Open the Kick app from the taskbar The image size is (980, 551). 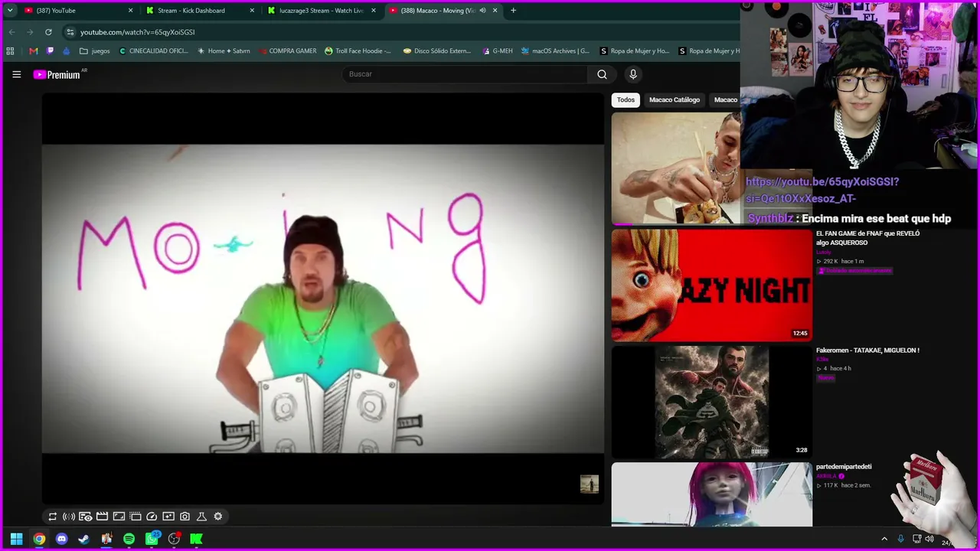[196, 539]
